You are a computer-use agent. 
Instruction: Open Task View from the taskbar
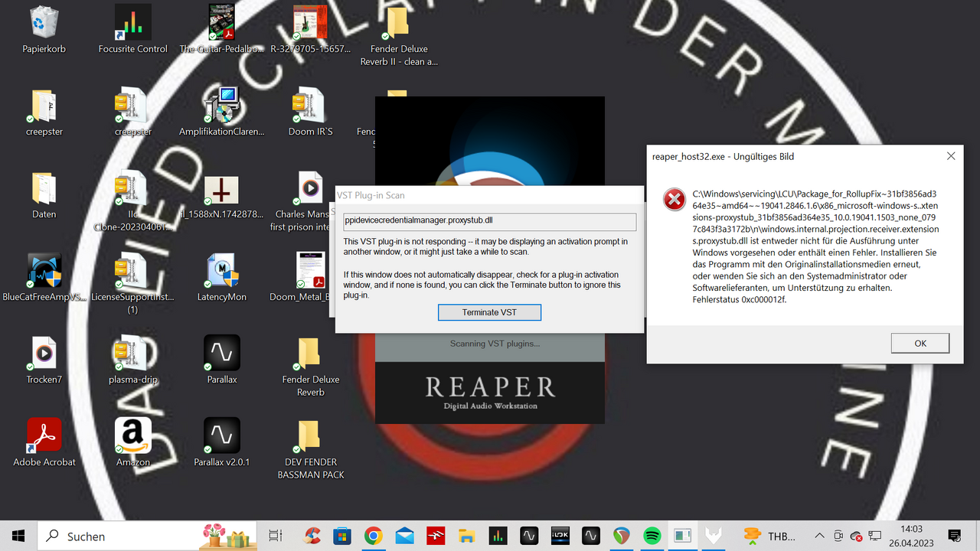click(x=276, y=536)
